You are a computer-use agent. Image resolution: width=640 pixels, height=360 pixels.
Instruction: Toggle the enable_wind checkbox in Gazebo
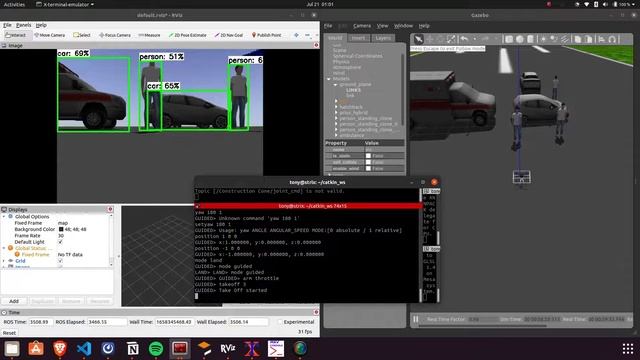[368, 168]
